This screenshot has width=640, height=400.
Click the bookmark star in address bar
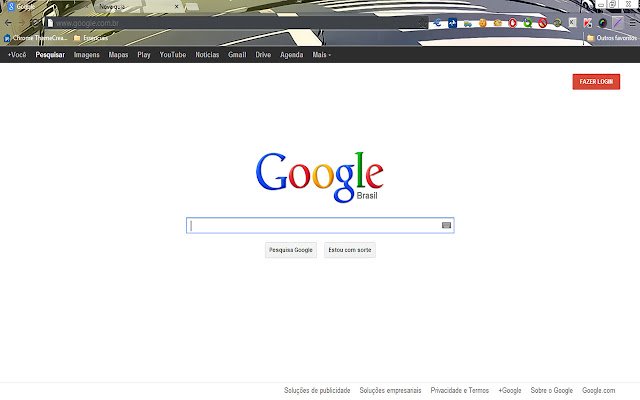(x=423, y=23)
